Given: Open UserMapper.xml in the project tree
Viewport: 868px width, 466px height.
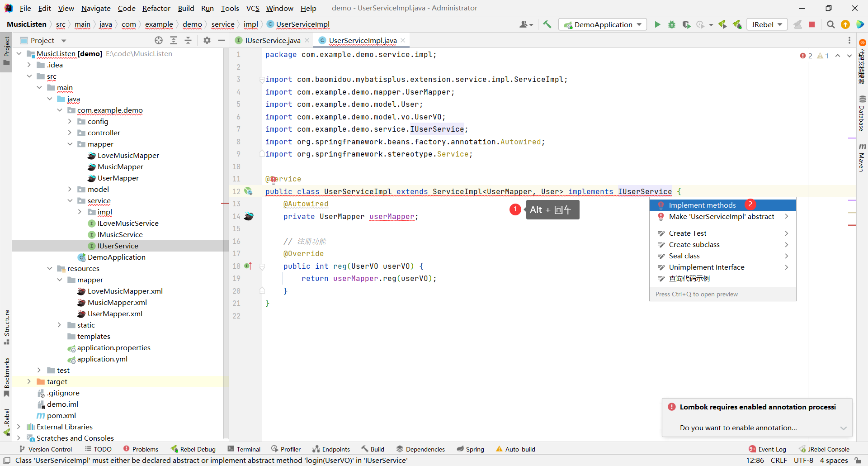Looking at the screenshot, I should tap(115, 314).
